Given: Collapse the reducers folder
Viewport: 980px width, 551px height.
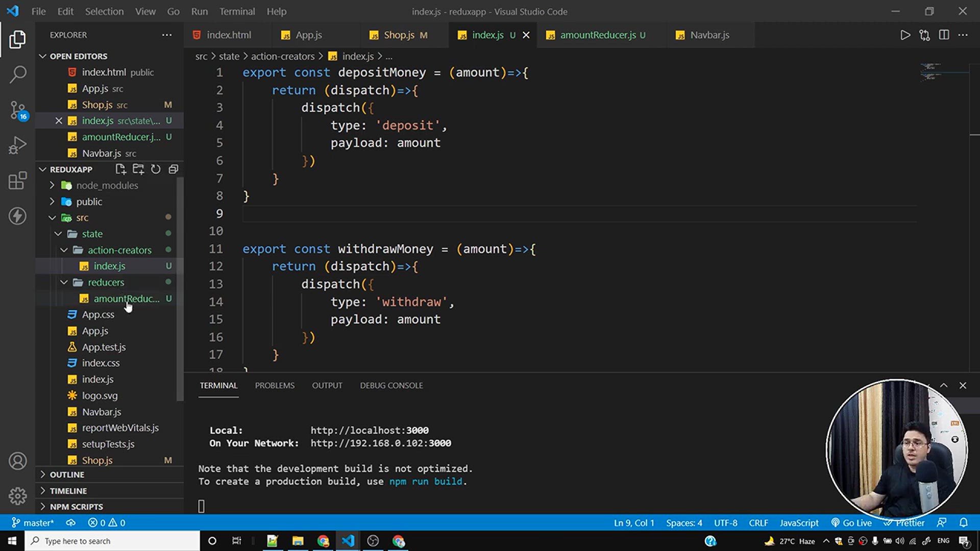Looking at the screenshot, I should (106, 282).
